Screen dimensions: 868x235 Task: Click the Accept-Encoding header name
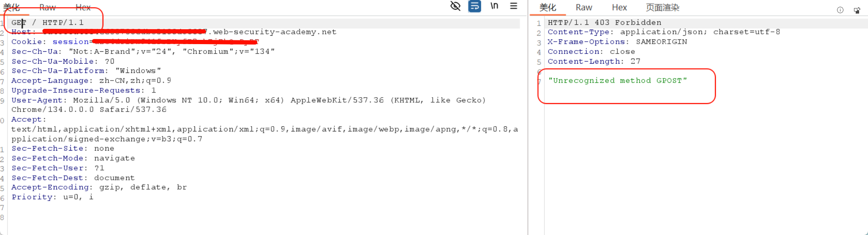coord(50,187)
